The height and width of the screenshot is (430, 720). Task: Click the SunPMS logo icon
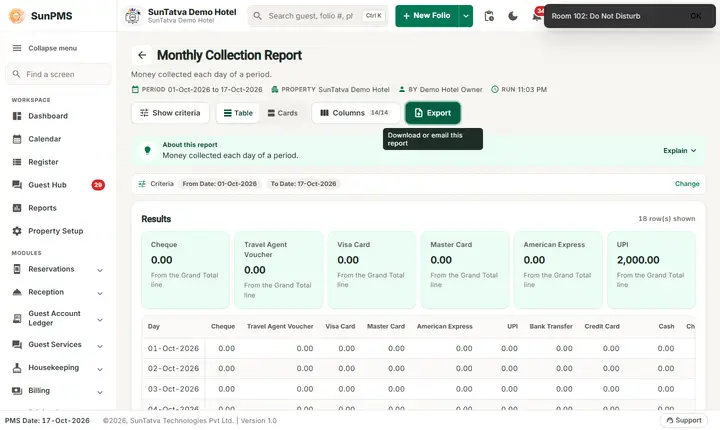point(17,16)
